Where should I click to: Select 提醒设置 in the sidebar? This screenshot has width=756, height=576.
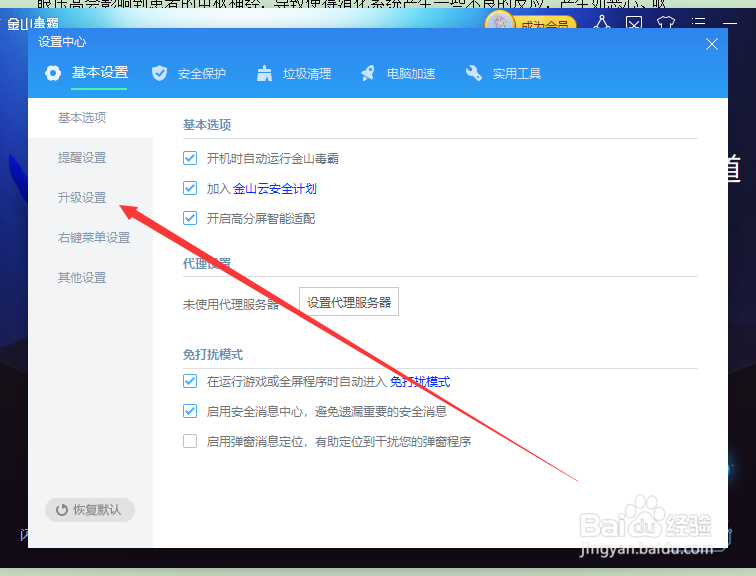82,158
